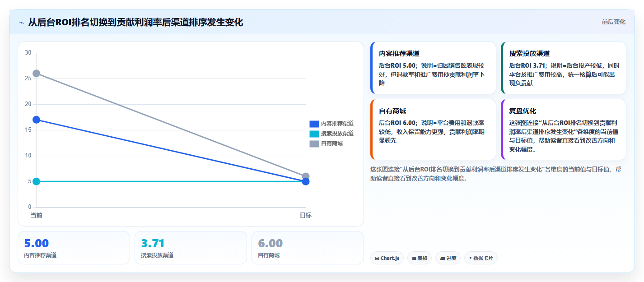This screenshot has width=644, height=282.
Task: Click the 后台ROI 5.00 description text
Action: pyautogui.click(x=432, y=74)
